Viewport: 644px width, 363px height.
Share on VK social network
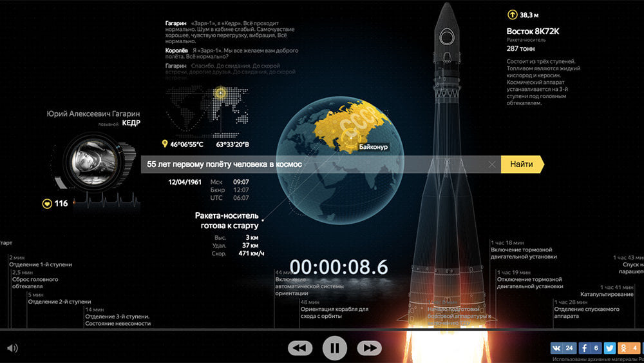[x=563, y=348]
